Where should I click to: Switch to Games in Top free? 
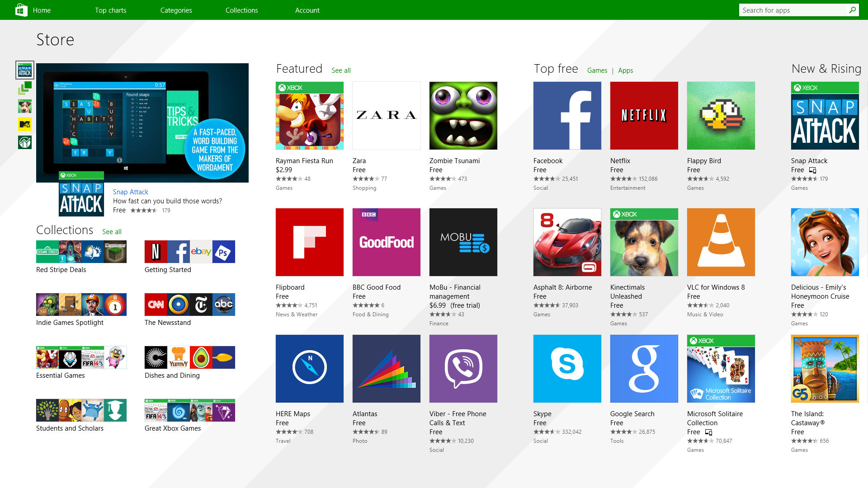tap(597, 70)
